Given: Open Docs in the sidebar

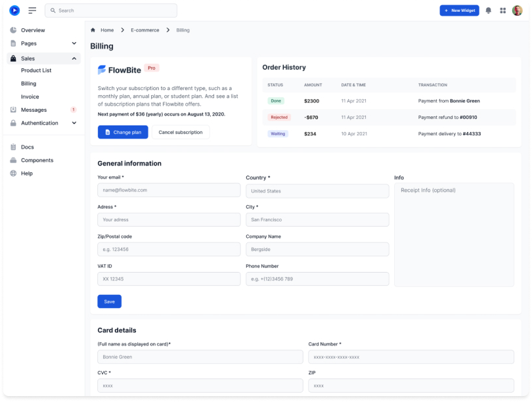Looking at the screenshot, I should [27, 147].
